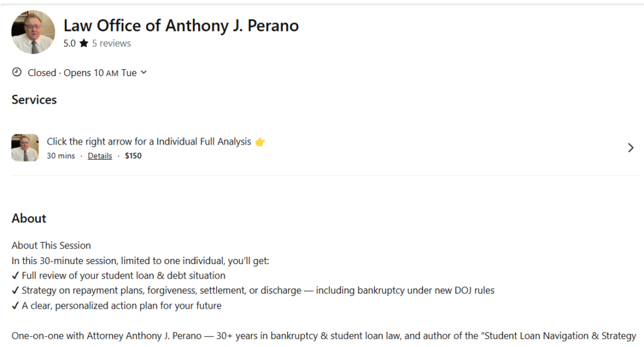Expand the business hours dropdown chevron
The width and height of the screenshot is (644, 347).
(144, 72)
